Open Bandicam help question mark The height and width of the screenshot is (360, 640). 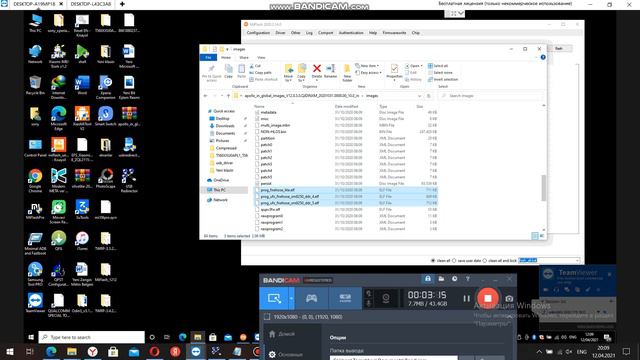(468, 279)
